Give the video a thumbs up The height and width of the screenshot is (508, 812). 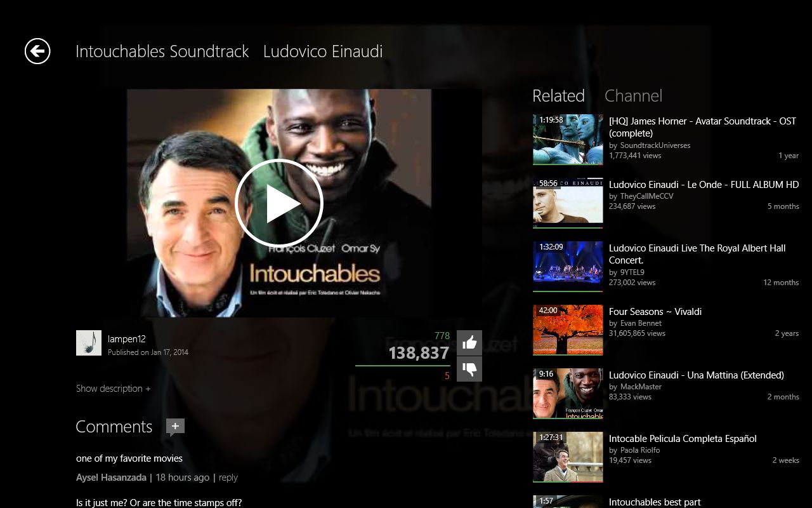point(469,343)
